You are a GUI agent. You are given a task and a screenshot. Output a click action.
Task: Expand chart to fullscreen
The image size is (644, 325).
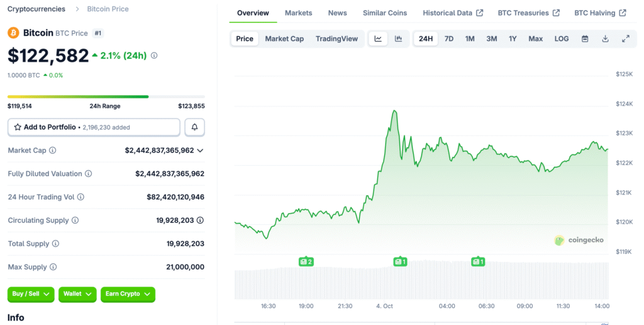[x=626, y=38]
